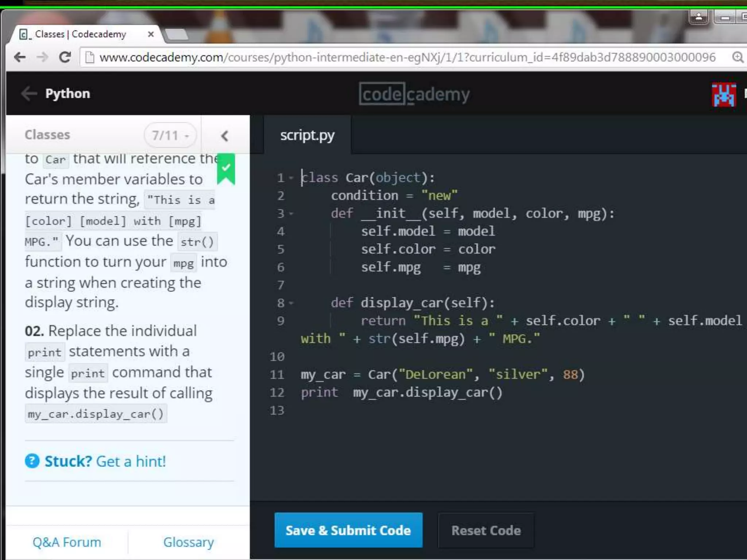Click self.mpg = mpg on line 6
The width and height of the screenshot is (747, 560).
421,268
